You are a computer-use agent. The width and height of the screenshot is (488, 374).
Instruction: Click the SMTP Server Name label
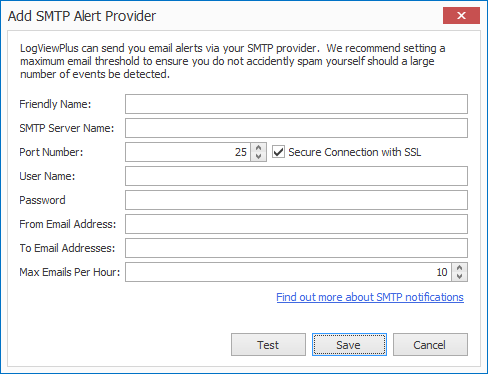67,128
